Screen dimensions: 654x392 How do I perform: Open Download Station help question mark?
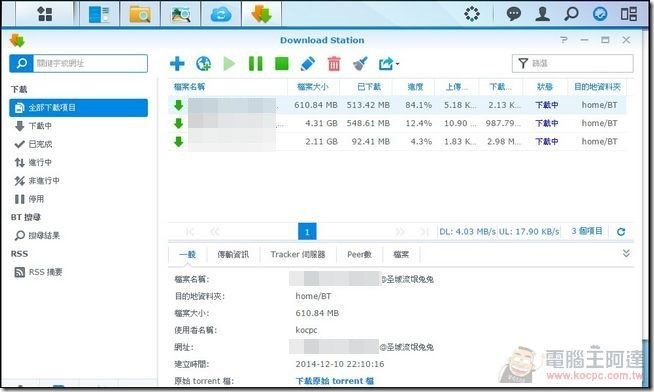pos(563,40)
